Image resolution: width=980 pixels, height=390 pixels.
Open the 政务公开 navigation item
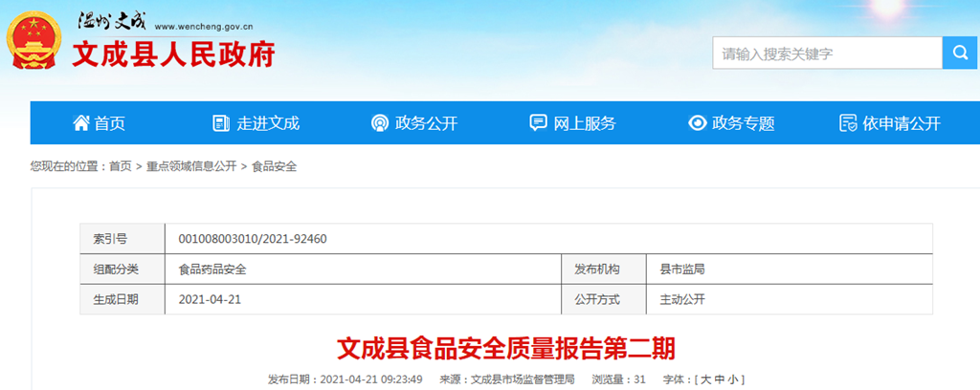click(x=413, y=123)
